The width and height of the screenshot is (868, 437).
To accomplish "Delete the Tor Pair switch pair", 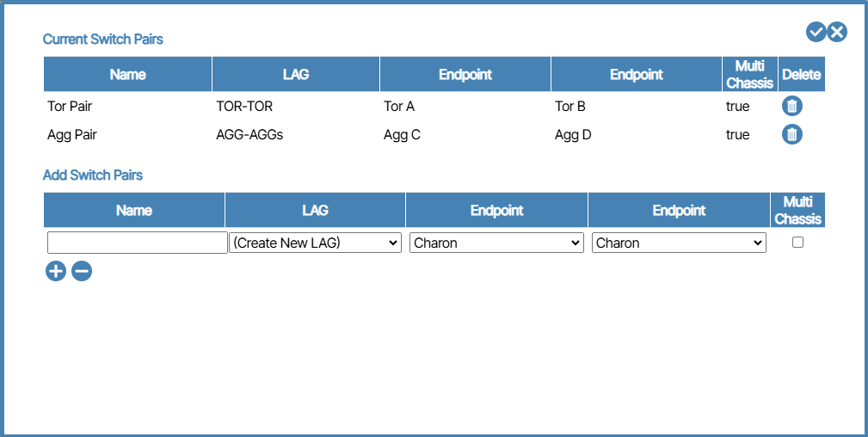I will tap(792, 106).
